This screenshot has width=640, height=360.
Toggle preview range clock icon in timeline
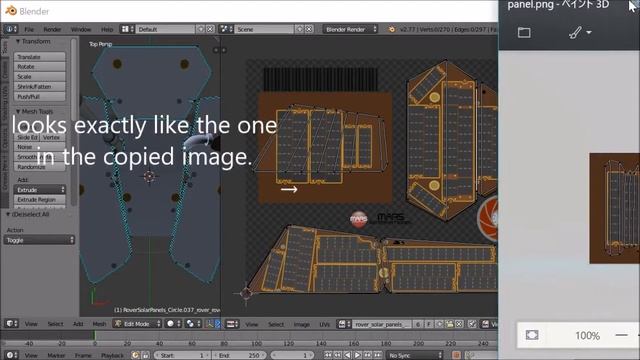coord(135,355)
